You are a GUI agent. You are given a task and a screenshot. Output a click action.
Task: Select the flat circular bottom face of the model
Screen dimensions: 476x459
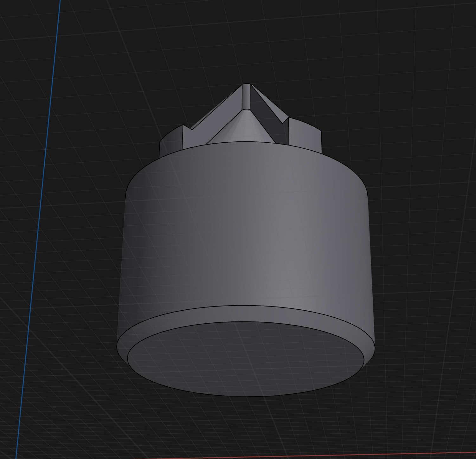click(246, 359)
